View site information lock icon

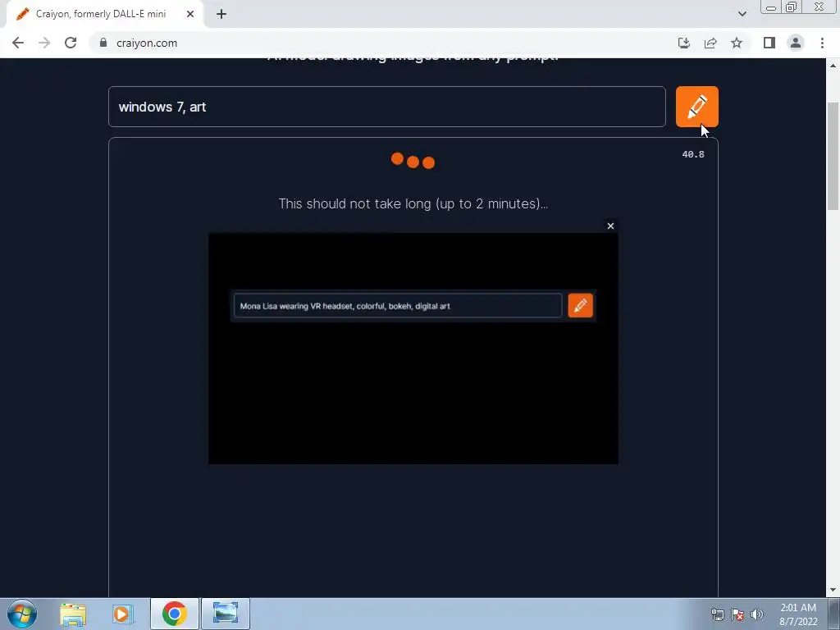point(103,43)
